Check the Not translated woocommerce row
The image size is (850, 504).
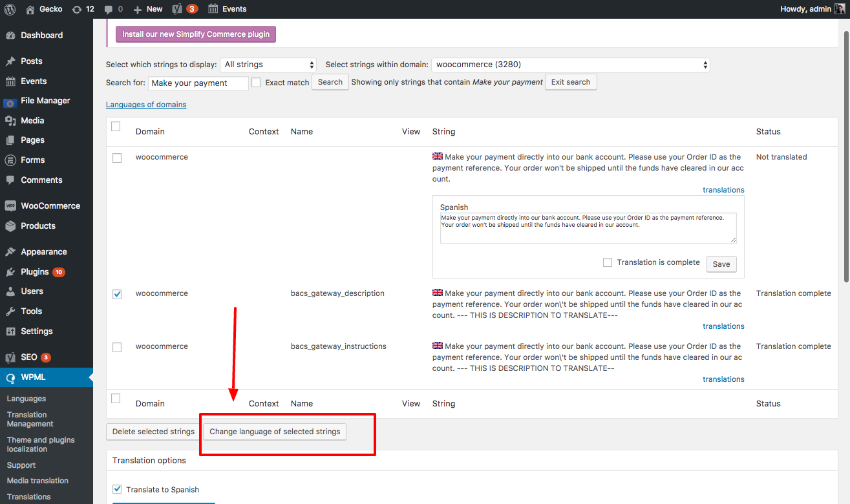pyautogui.click(x=117, y=158)
